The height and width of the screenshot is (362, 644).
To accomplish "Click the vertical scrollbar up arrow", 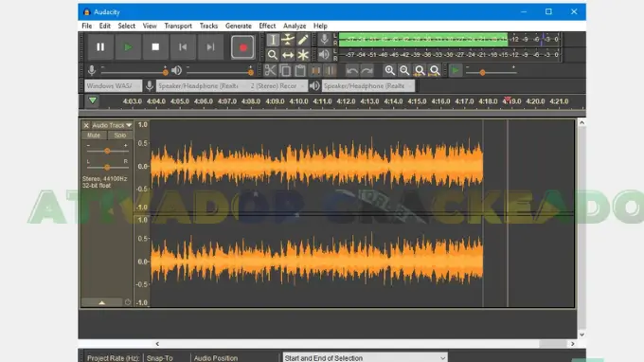I will pos(581,122).
